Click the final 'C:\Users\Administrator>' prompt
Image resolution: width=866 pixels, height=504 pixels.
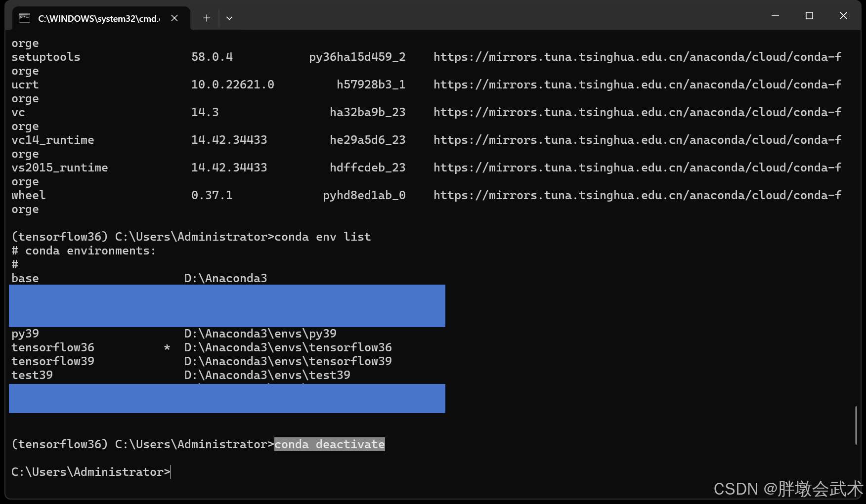[x=91, y=472]
